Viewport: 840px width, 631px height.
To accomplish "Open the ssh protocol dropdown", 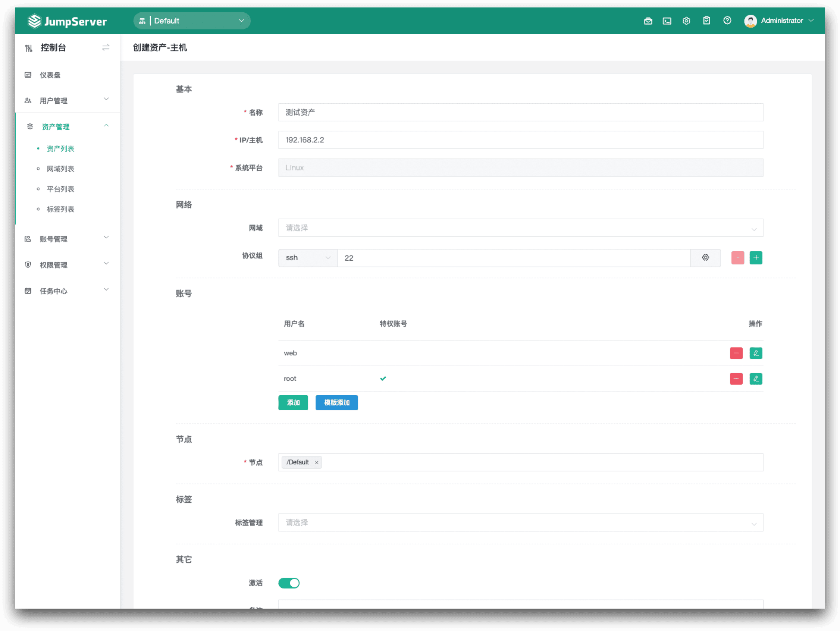I will (308, 258).
